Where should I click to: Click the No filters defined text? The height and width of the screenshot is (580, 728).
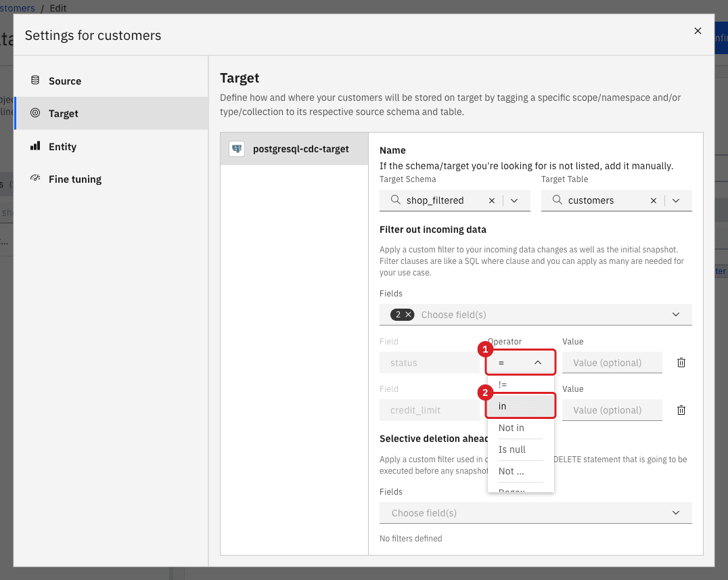click(x=411, y=538)
